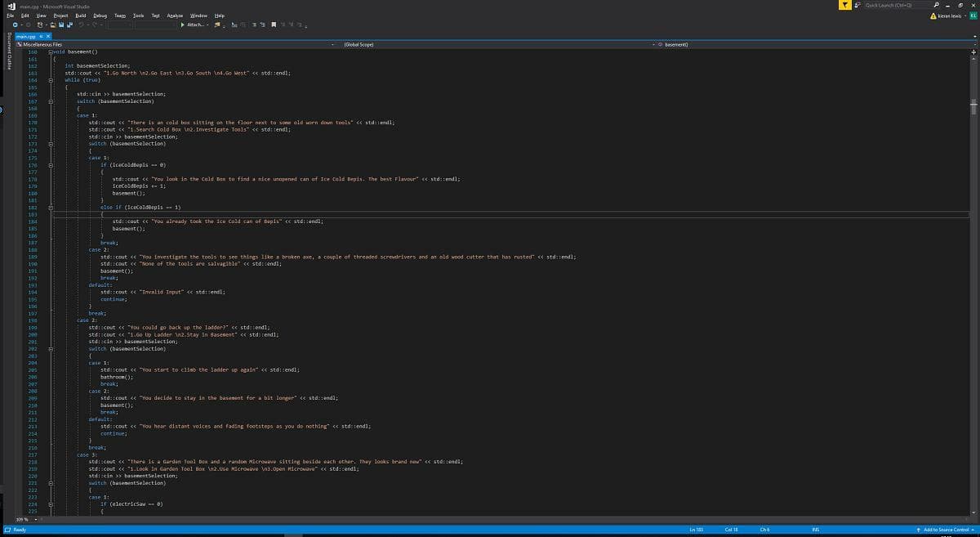Click the Ready status indicator icon
Image resolution: width=980 pixels, height=537 pixels.
(x=7, y=530)
